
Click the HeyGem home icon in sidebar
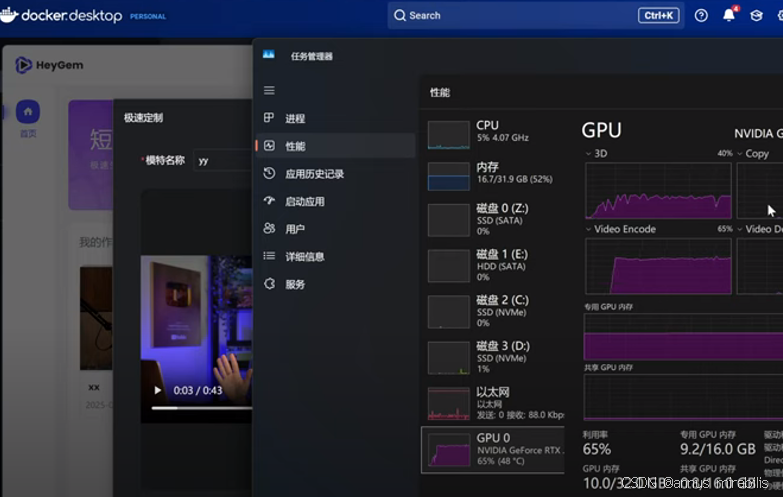coord(28,112)
